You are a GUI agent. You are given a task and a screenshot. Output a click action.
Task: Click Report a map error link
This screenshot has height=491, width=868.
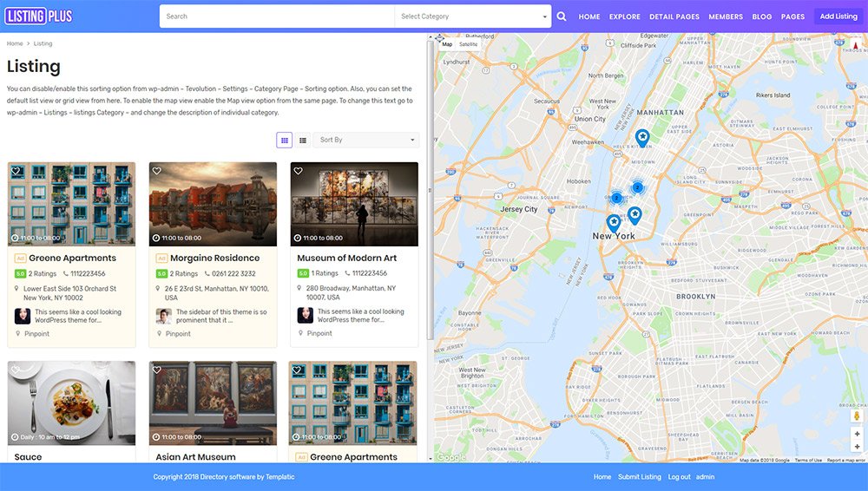coord(845,460)
